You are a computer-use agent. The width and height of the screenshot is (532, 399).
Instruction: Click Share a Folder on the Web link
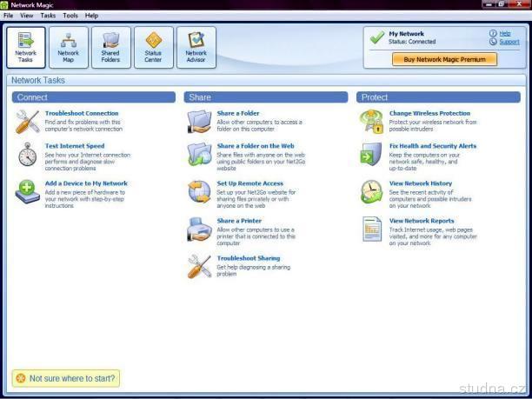point(256,146)
